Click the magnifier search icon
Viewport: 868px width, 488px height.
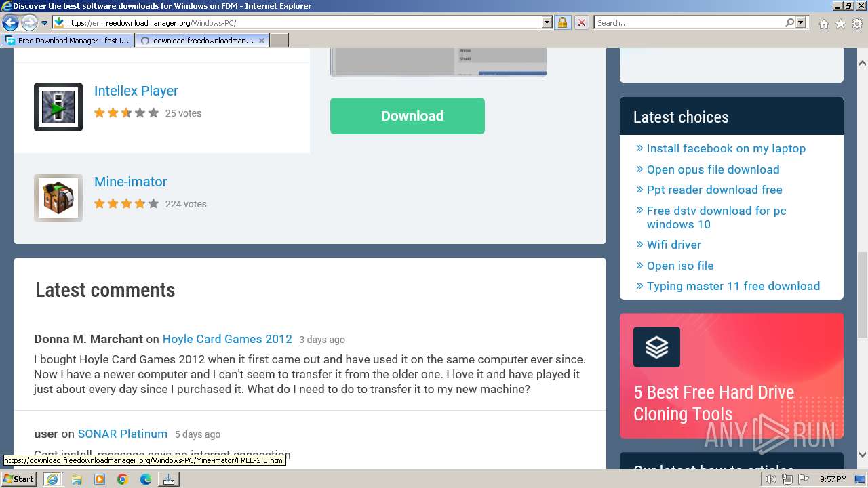click(x=789, y=22)
